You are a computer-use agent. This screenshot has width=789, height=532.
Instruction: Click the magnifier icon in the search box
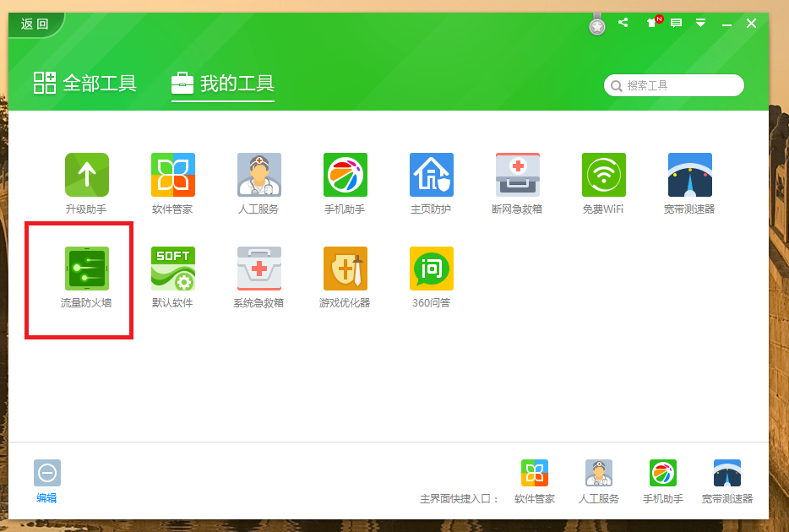[x=617, y=86]
